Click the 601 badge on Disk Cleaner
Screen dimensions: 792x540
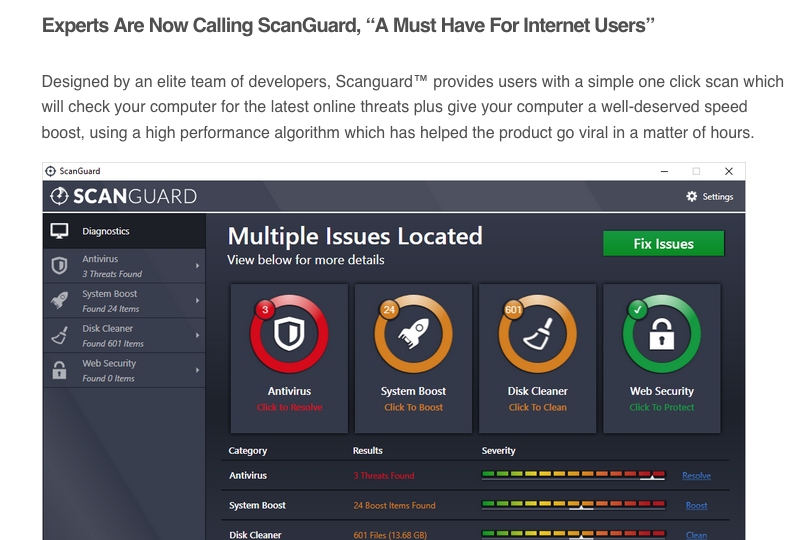(513, 309)
